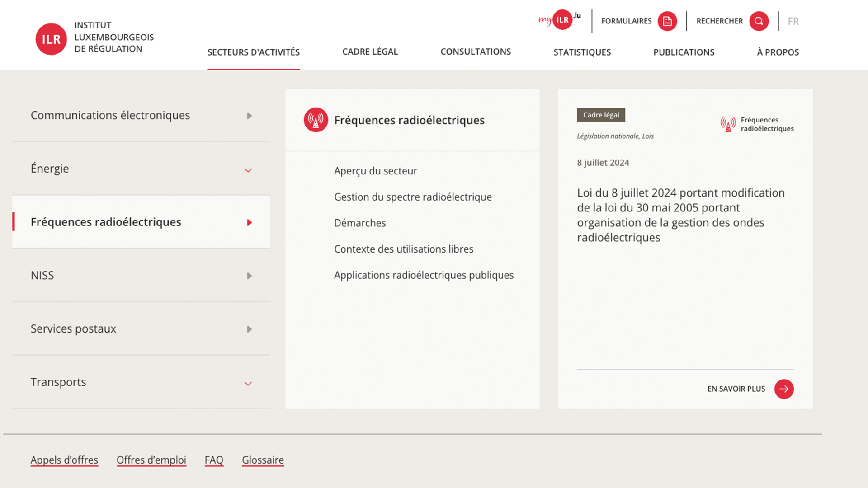
Task: Open the FR language selector
Action: pos(793,21)
